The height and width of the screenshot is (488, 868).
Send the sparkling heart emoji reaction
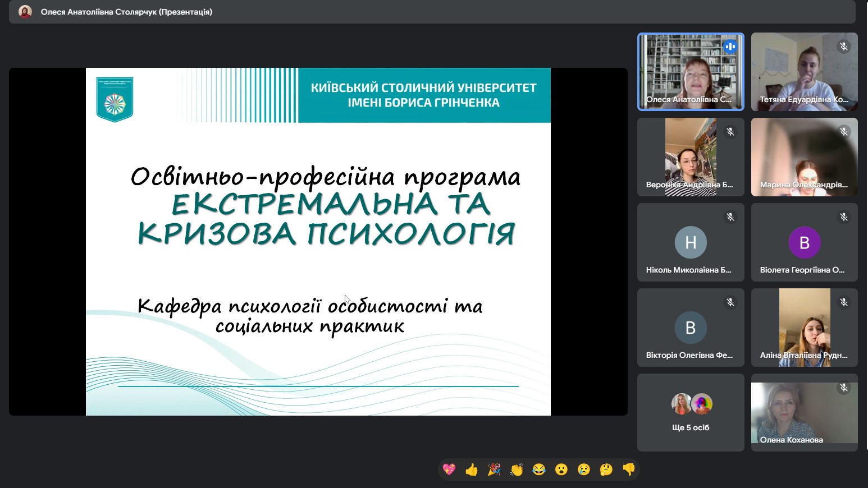click(449, 469)
